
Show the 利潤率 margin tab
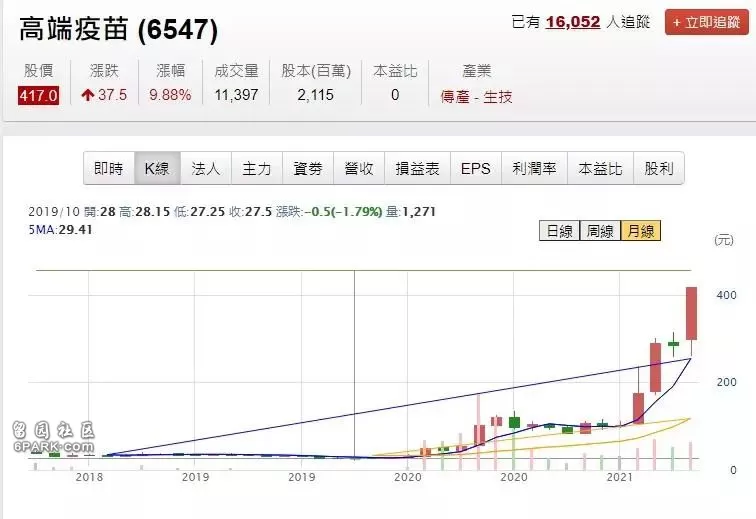pyautogui.click(x=535, y=168)
